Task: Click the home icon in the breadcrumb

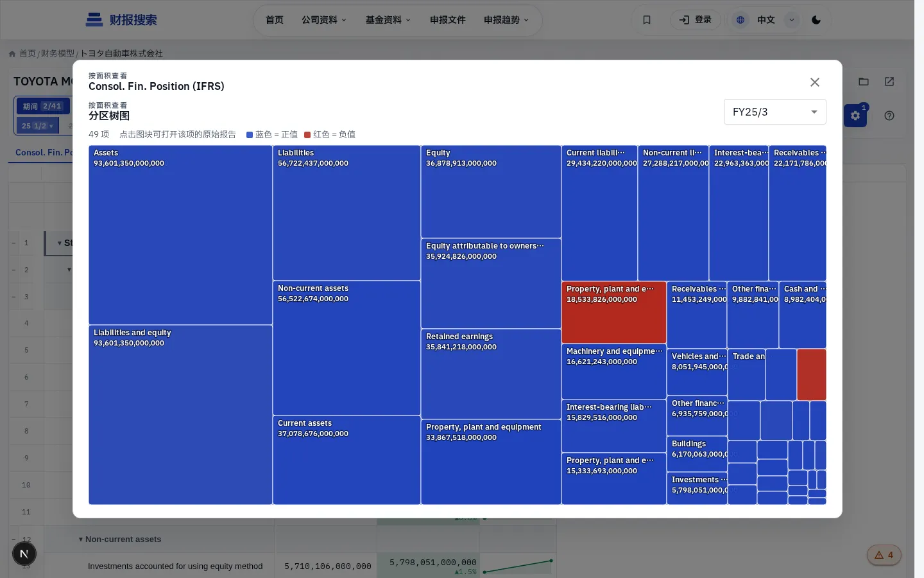Action: coord(12,54)
